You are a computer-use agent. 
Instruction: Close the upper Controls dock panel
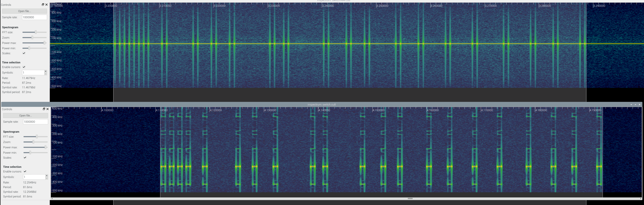46,5
